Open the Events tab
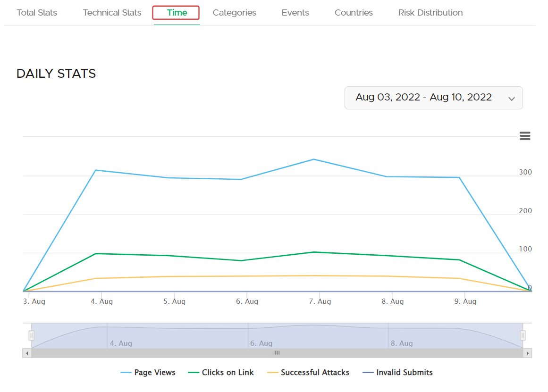 pos(295,13)
